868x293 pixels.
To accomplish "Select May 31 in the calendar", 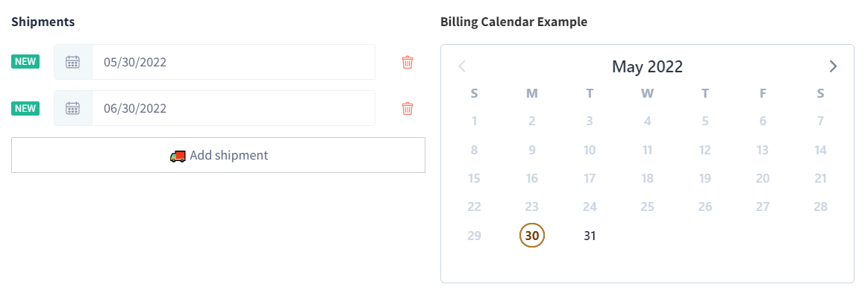I will pos(590,236).
